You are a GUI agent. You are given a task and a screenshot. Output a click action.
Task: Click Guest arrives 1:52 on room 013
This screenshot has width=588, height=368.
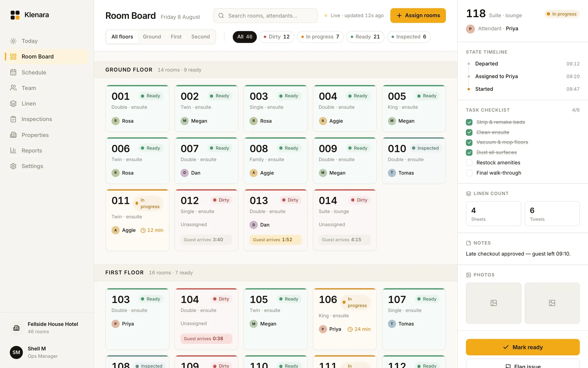point(276,240)
